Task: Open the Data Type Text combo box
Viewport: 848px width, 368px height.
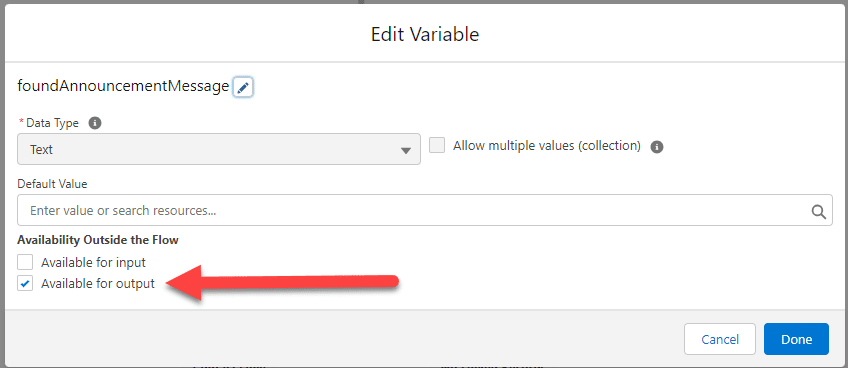Action: [219, 149]
